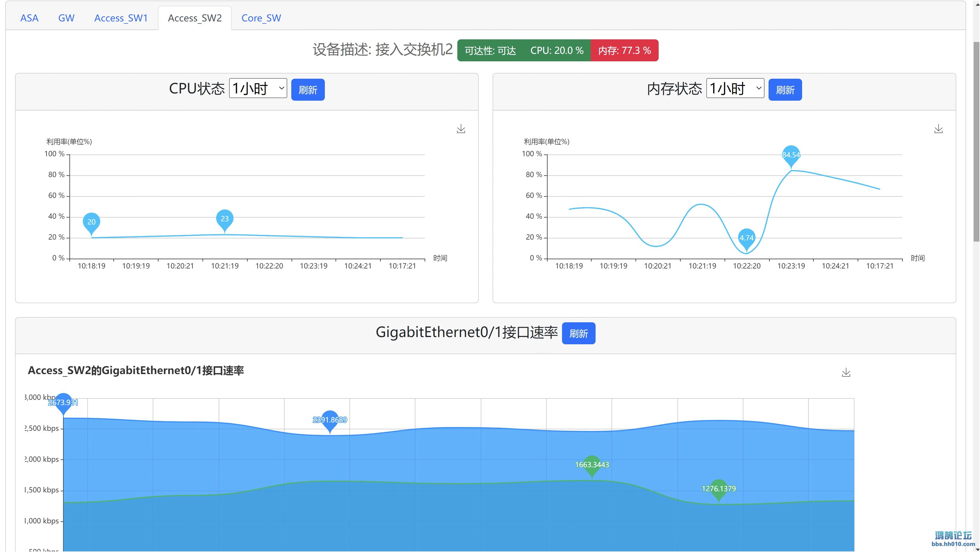Viewport: 980px width, 552px height.
Task: Download the memory status chart image
Action: [x=938, y=128]
